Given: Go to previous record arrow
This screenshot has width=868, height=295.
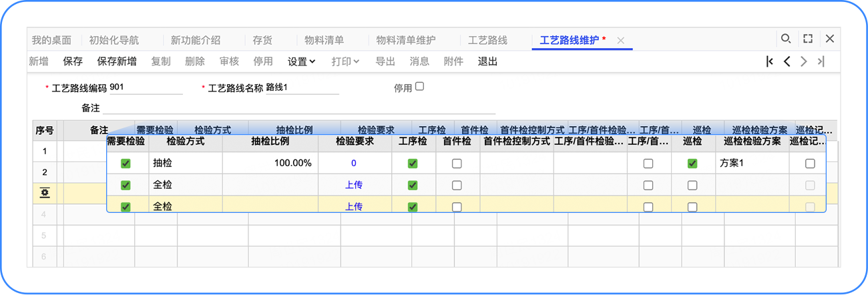Looking at the screenshot, I should coord(787,61).
